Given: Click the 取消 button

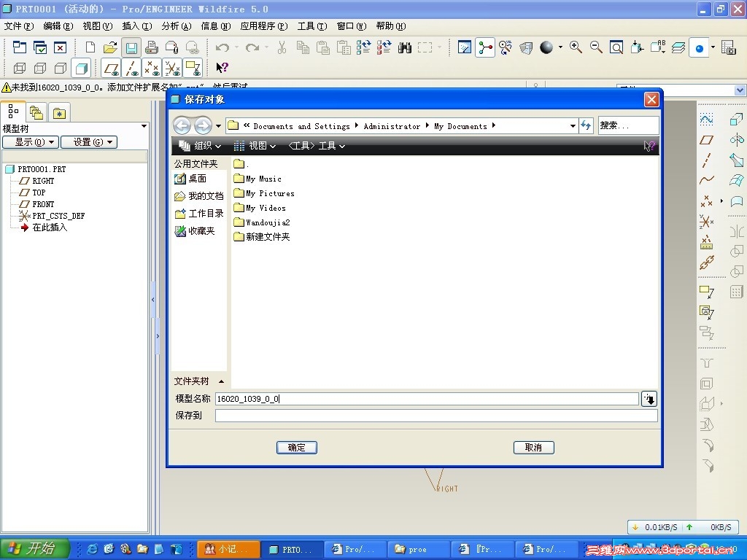Looking at the screenshot, I should 533,448.
